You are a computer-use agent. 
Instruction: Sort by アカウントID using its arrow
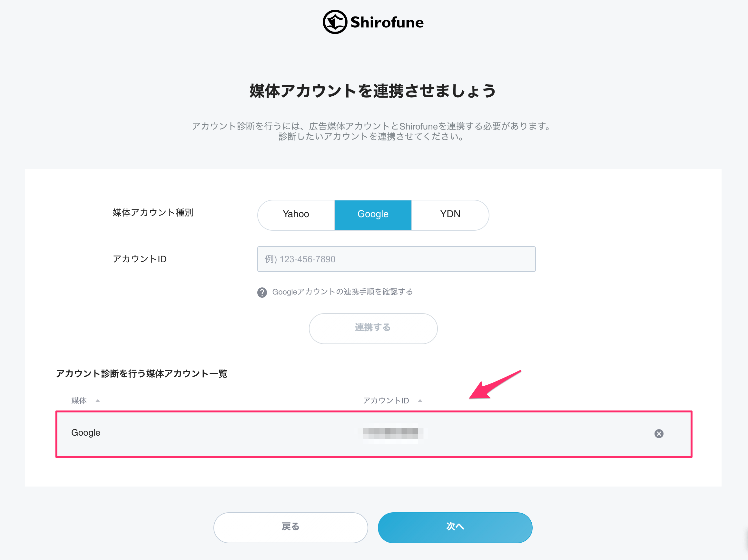(420, 401)
